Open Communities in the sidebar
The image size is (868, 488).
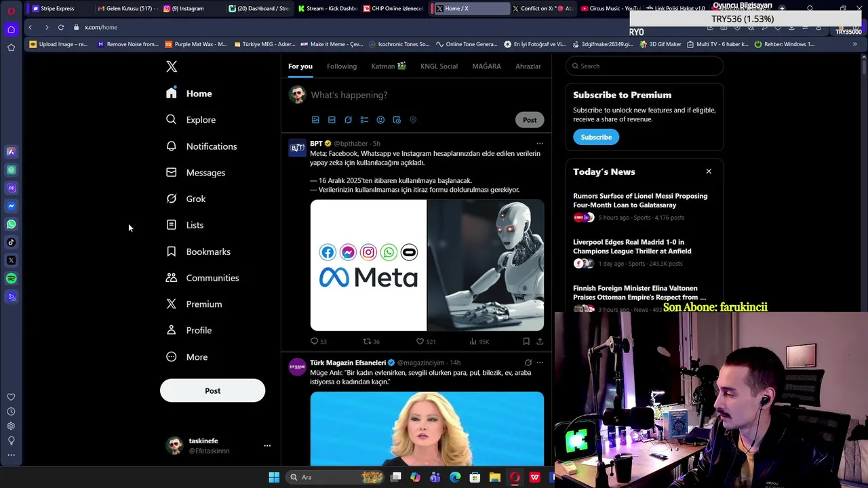pos(202,278)
